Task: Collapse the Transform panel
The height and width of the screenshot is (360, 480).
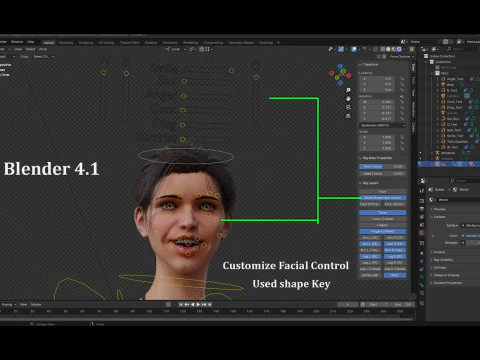Action: 369,64
